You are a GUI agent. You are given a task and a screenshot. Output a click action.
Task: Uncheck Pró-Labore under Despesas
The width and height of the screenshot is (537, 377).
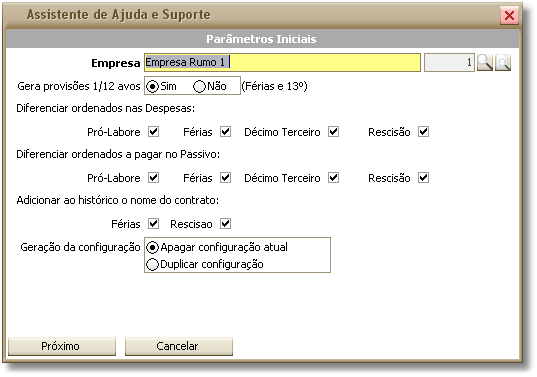[153, 131]
